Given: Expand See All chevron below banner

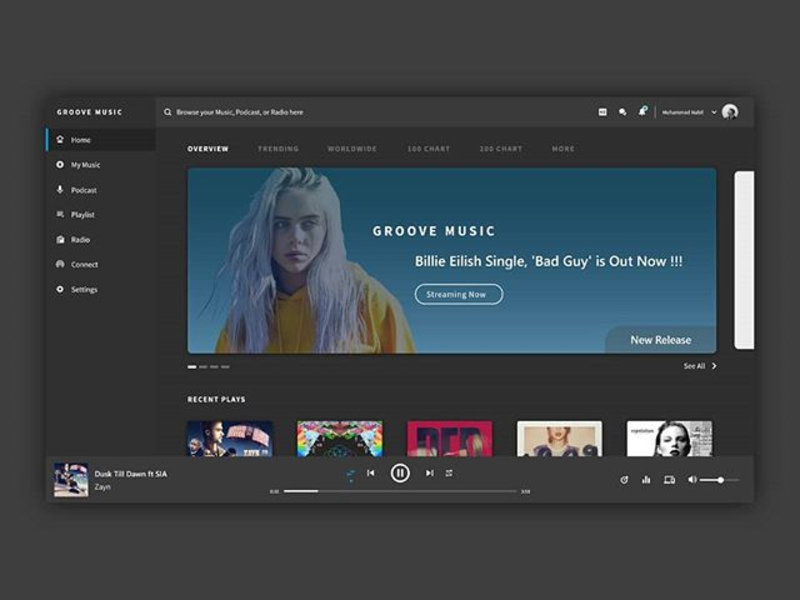Looking at the screenshot, I should coord(714,366).
